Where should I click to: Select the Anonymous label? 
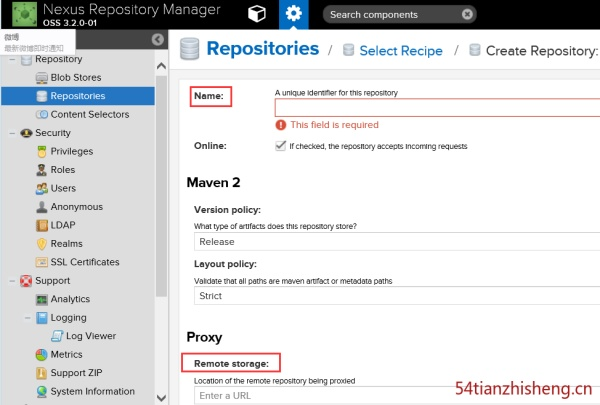[x=77, y=207]
